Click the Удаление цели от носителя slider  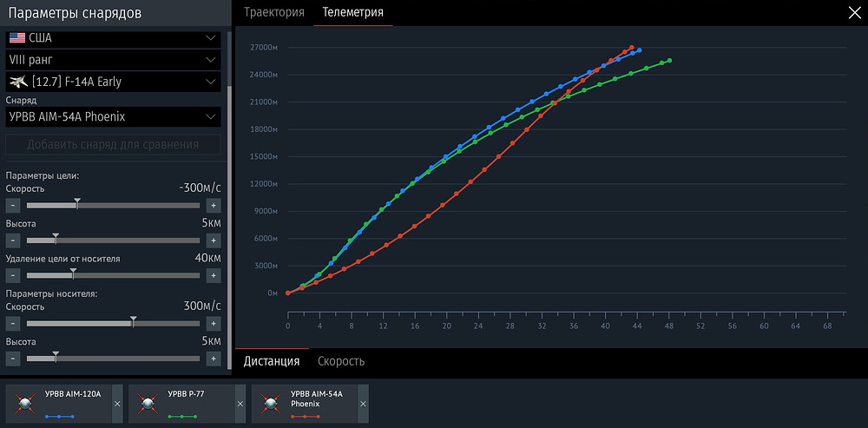[113, 275]
